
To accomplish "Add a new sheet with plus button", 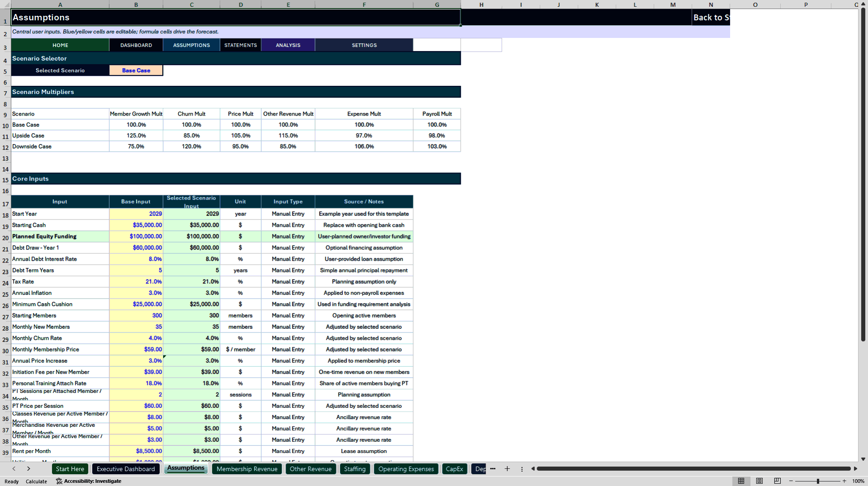I will pyautogui.click(x=507, y=469).
